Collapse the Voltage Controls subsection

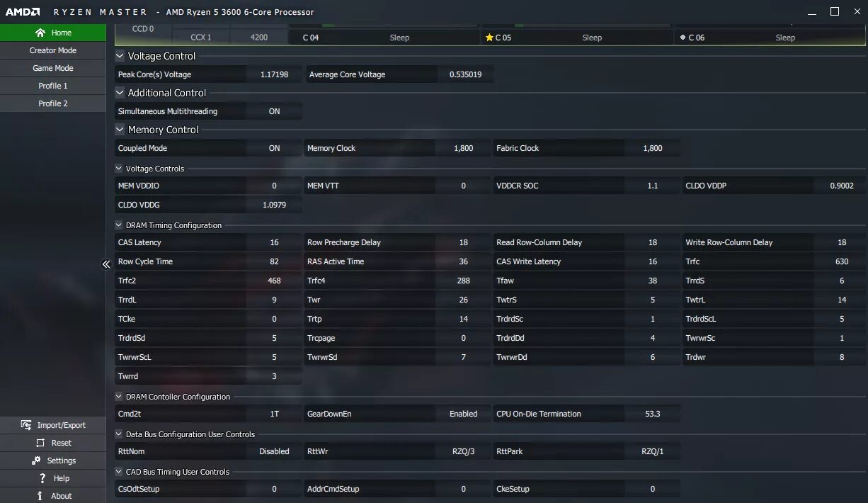tap(119, 169)
